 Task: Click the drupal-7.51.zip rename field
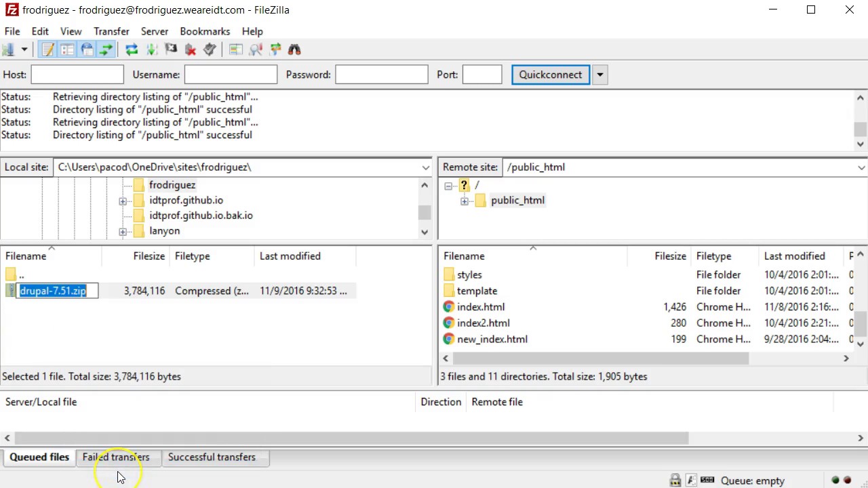pyautogui.click(x=58, y=291)
